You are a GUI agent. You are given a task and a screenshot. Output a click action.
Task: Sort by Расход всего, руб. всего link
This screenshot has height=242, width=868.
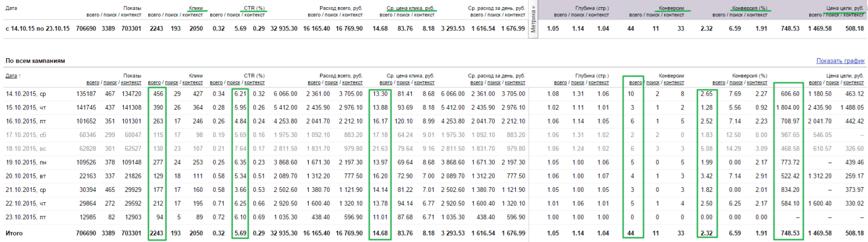(x=314, y=83)
